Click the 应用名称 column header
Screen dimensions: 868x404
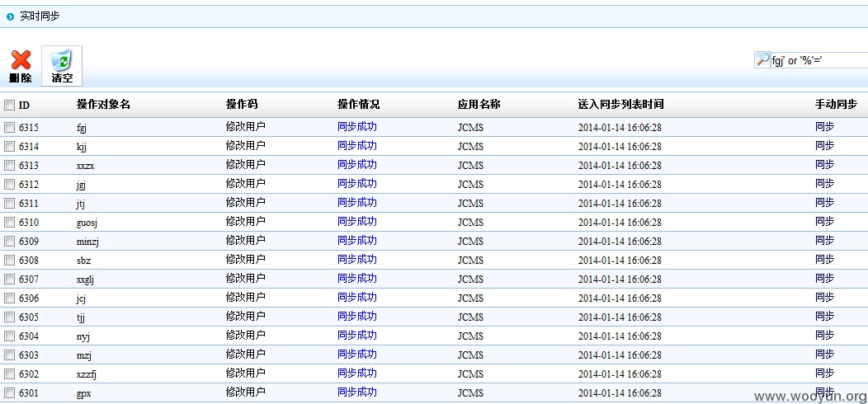pyautogui.click(x=479, y=105)
